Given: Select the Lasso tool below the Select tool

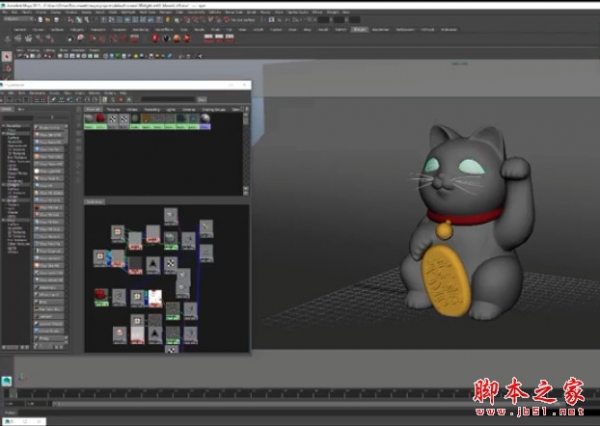Looking at the screenshot, I should (x=7, y=69).
